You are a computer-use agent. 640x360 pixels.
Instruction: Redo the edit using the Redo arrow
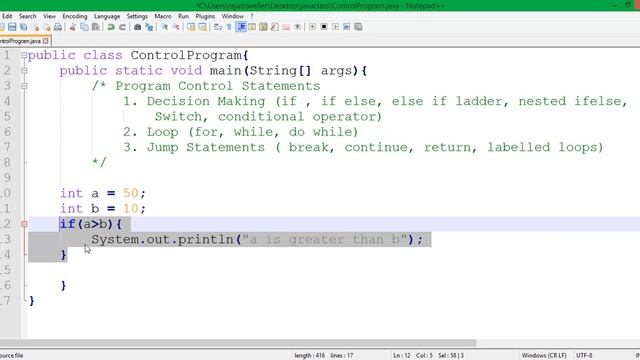click(x=122, y=27)
